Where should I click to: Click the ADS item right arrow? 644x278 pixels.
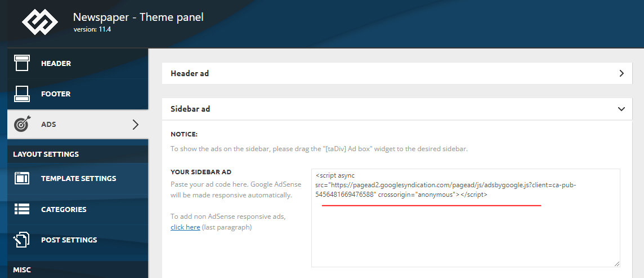136,124
